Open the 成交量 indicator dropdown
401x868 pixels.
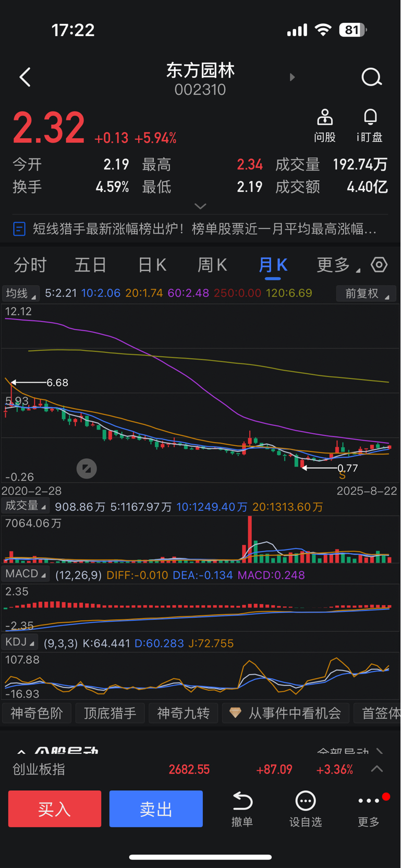click(x=26, y=506)
